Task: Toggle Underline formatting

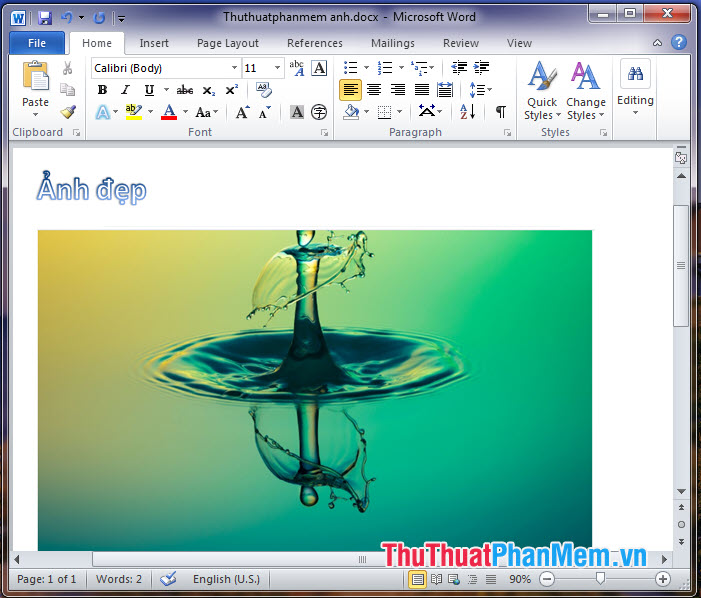Action: click(x=149, y=90)
